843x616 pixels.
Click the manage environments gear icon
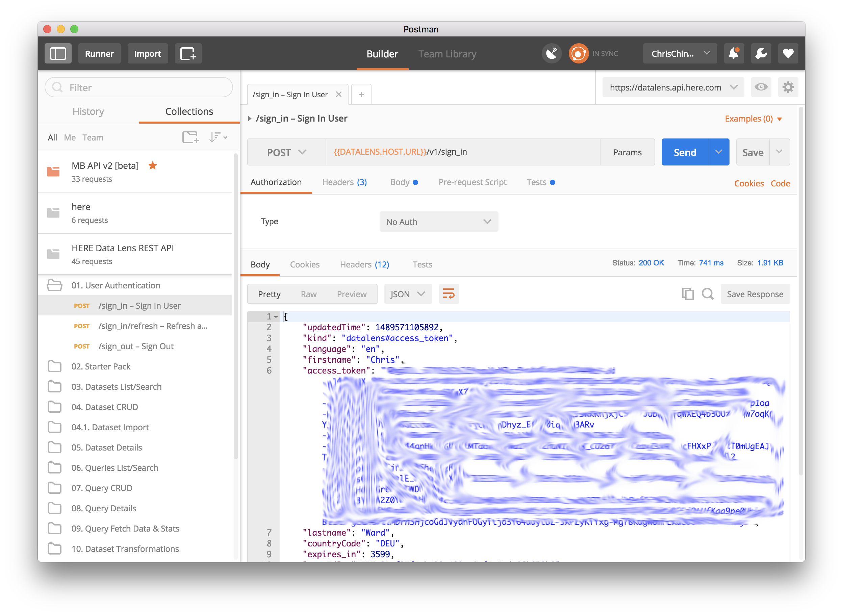[788, 87]
